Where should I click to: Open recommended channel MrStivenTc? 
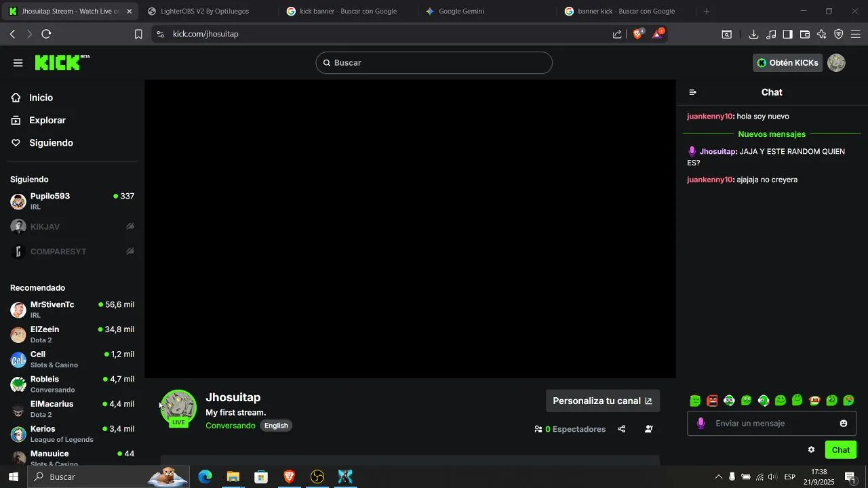tap(73, 310)
